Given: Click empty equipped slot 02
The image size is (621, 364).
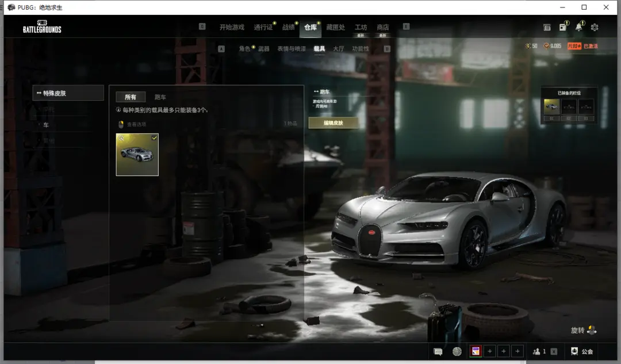Looking at the screenshot, I should pyautogui.click(x=569, y=107).
